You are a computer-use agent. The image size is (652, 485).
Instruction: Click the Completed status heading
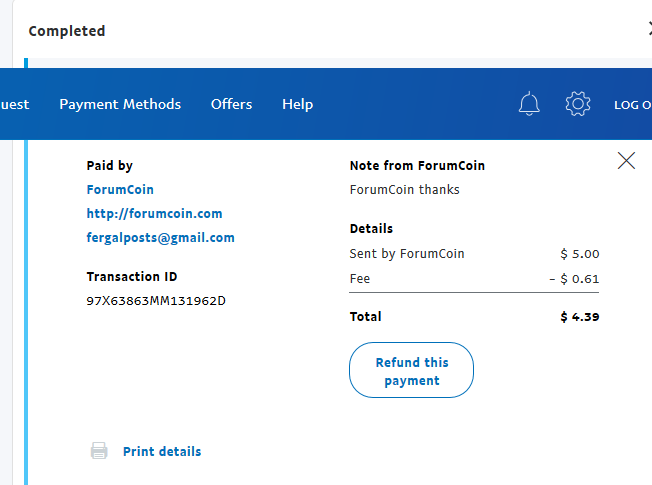coord(67,31)
